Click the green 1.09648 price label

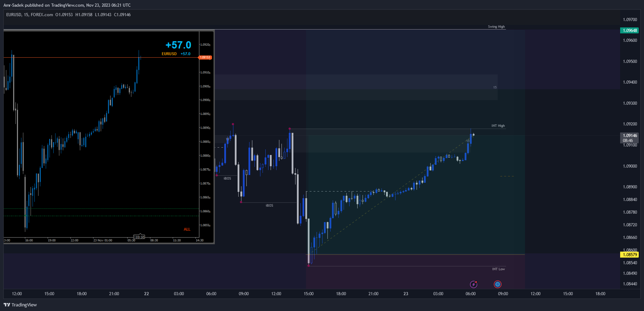pos(630,31)
